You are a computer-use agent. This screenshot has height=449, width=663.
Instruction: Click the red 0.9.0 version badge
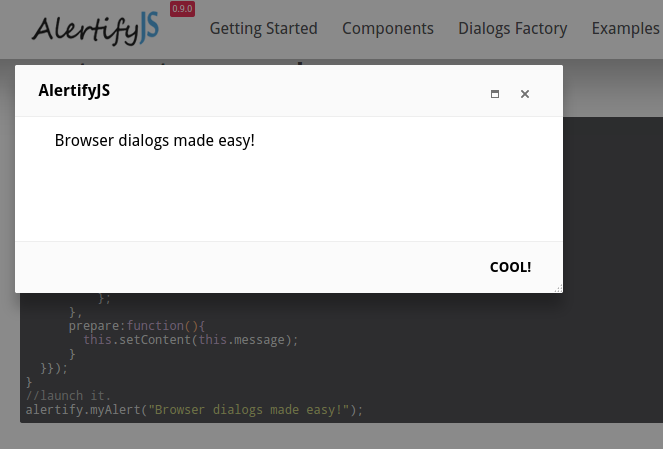coord(182,9)
